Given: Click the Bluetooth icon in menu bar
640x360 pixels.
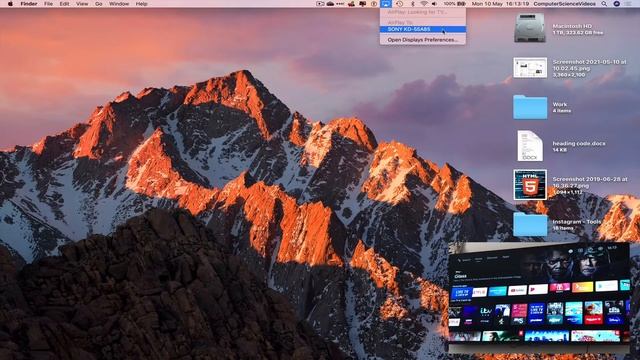Looking at the screenshot, I should pos(412,4).
